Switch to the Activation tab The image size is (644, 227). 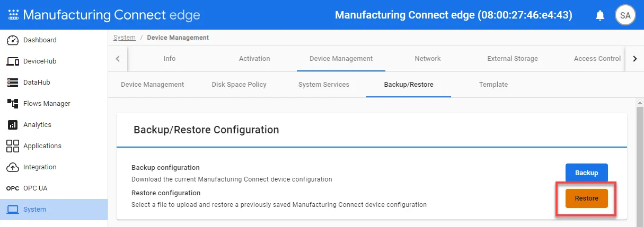tap(254, 59)
